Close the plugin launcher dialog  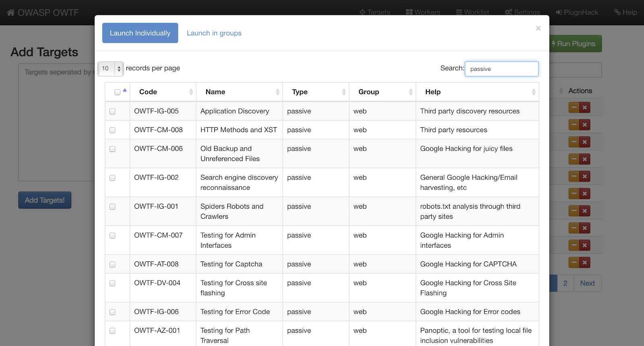point(538,28)
